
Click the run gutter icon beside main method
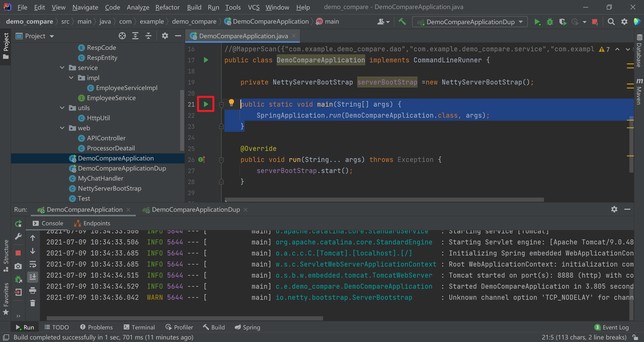pos(206,104)
